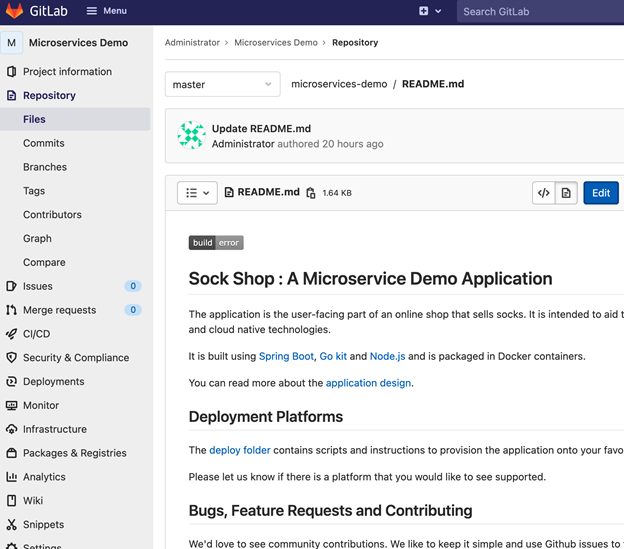Open Commits in the sidebar
This screenshot has width=624, height=549.
click(x=44, y=143)
